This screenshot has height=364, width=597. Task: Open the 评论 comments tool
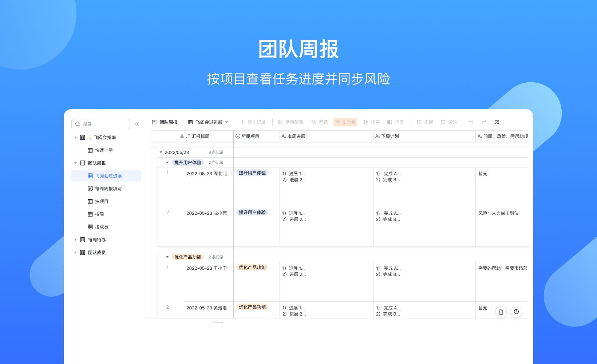tap(449, 122)
